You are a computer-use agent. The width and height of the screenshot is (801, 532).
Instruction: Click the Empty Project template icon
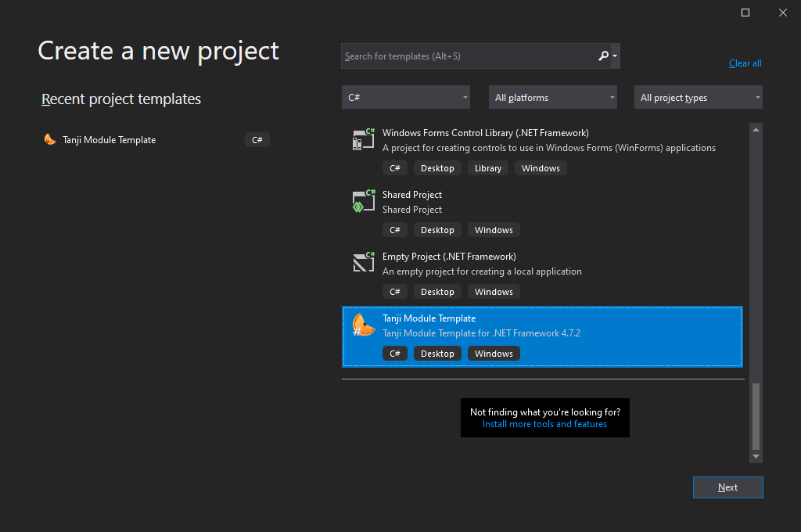(363, 263)
